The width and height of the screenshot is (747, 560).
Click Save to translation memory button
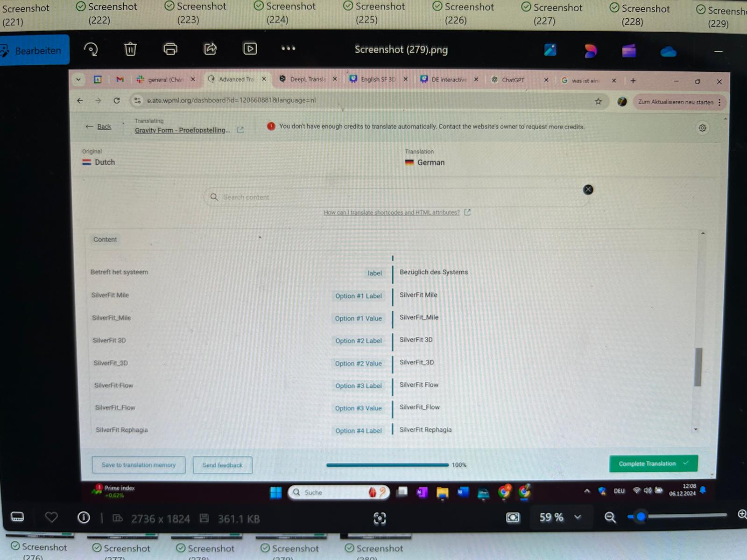[139, 465]
